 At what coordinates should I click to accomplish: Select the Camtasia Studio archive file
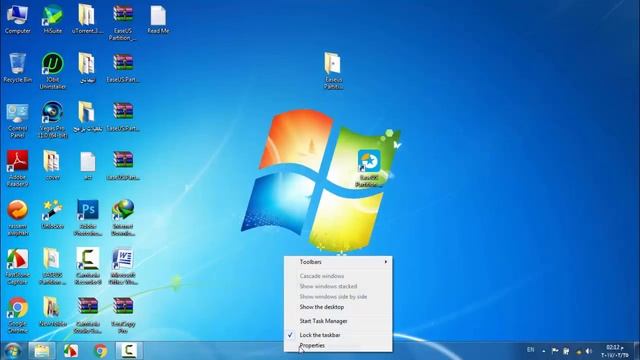pos(88,315)
